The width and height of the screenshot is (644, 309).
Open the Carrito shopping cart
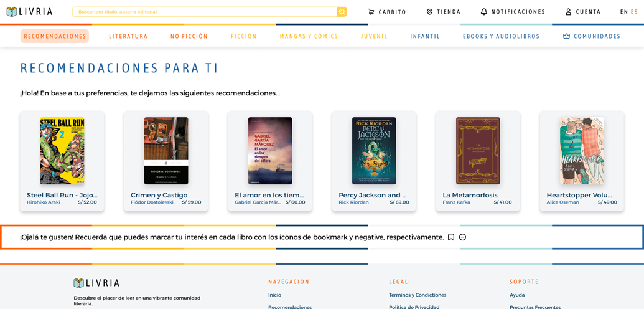tap(387, 12)
